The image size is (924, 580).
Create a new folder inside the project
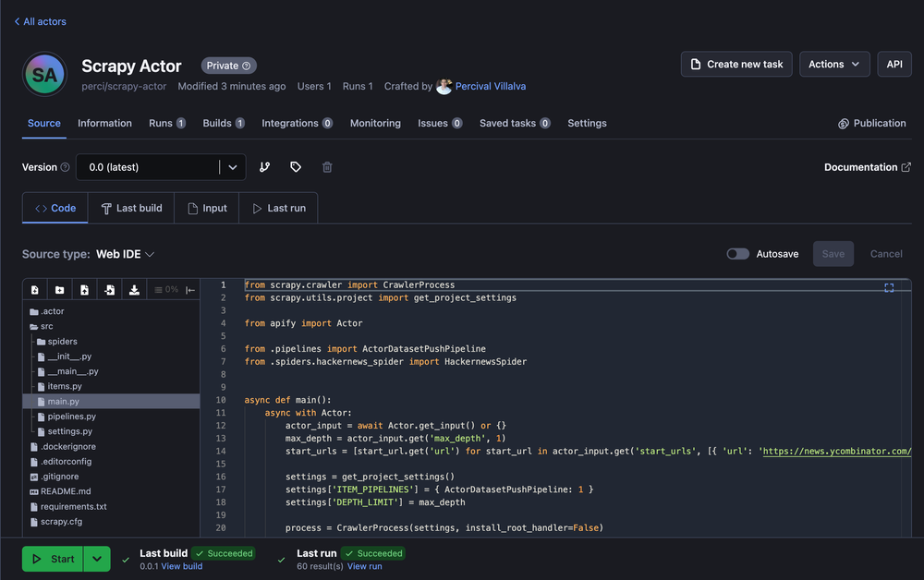pyautogui.click(x=59, y=289)
